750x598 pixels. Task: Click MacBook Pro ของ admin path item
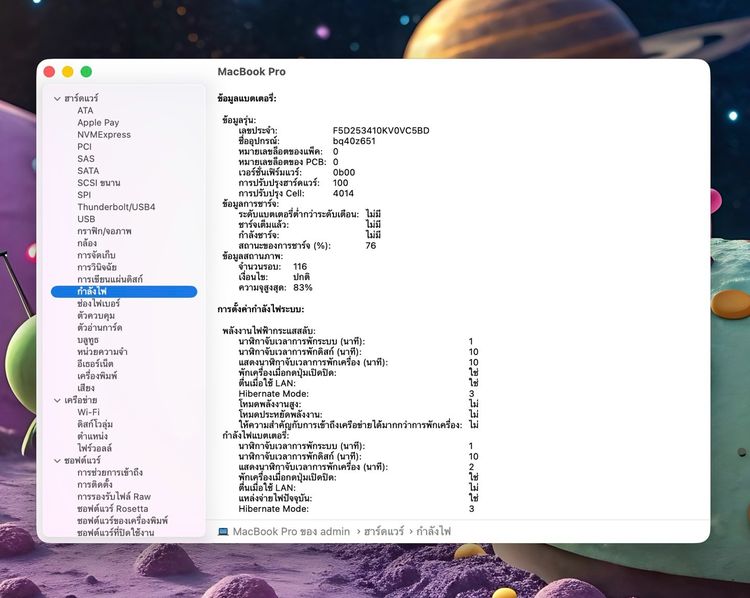pos(291,532)
